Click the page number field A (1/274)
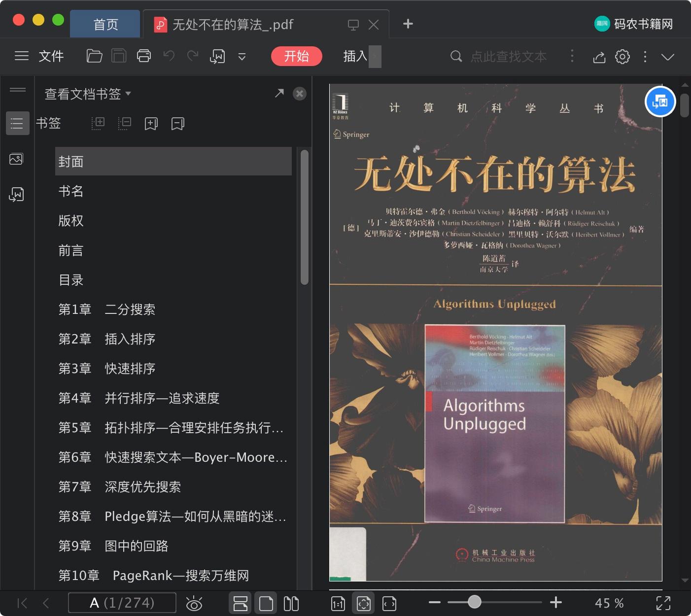Image resolution: width=691 pixels, height=616 pixels. pyautogui.click(x=122, y=603)
